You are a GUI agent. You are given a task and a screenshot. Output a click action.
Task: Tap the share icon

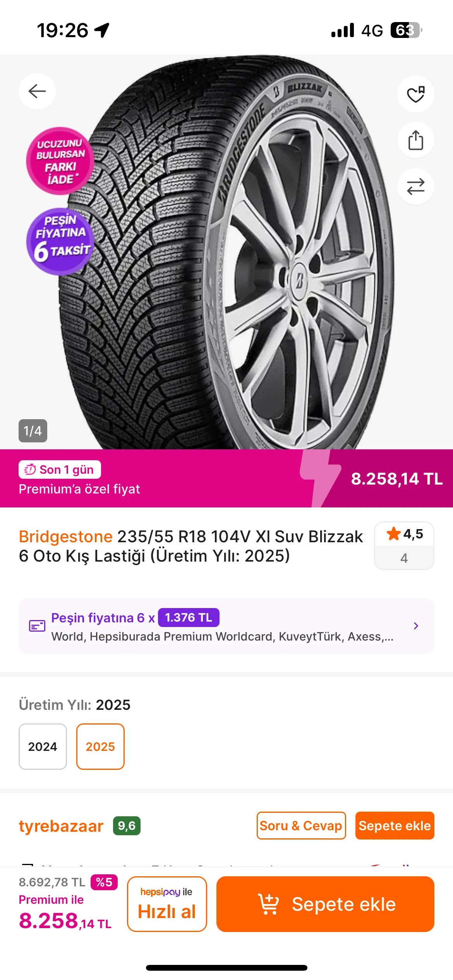coord(415,140)
